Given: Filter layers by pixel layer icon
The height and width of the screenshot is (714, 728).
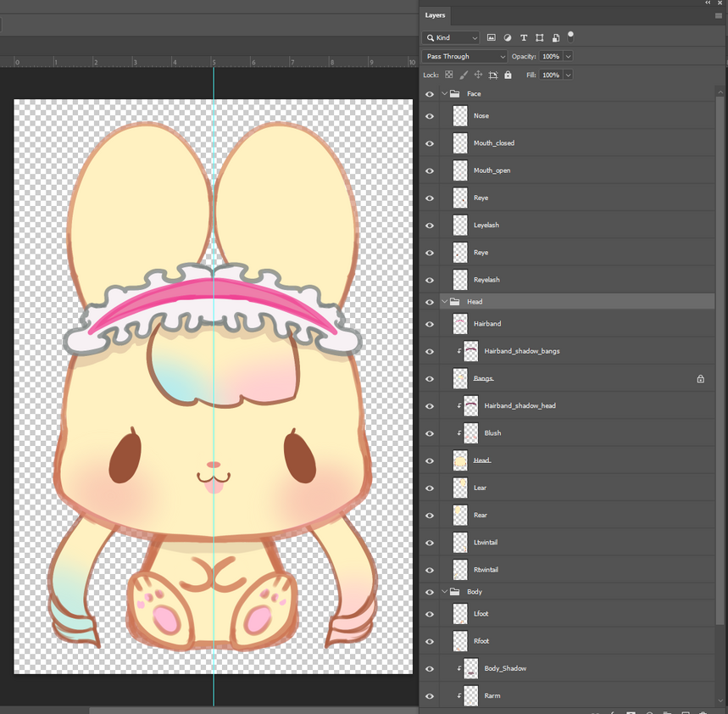Looking at the screenshot, I should (491, 38).
